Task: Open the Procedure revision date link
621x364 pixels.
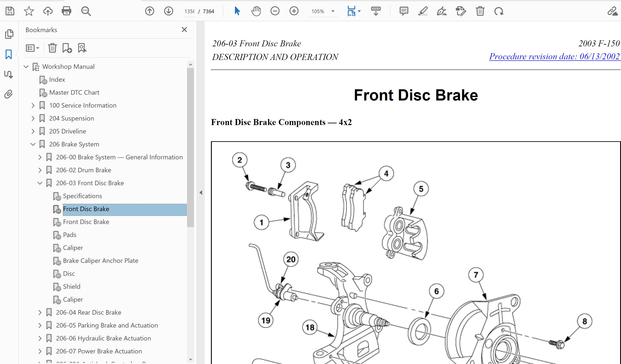Action: (554, 57)
